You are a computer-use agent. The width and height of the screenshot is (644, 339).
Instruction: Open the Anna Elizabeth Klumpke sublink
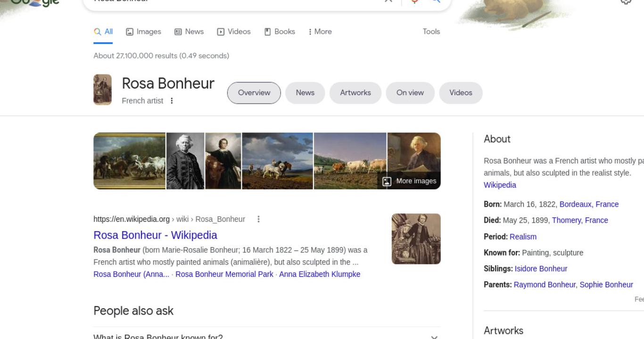point(320,274)
